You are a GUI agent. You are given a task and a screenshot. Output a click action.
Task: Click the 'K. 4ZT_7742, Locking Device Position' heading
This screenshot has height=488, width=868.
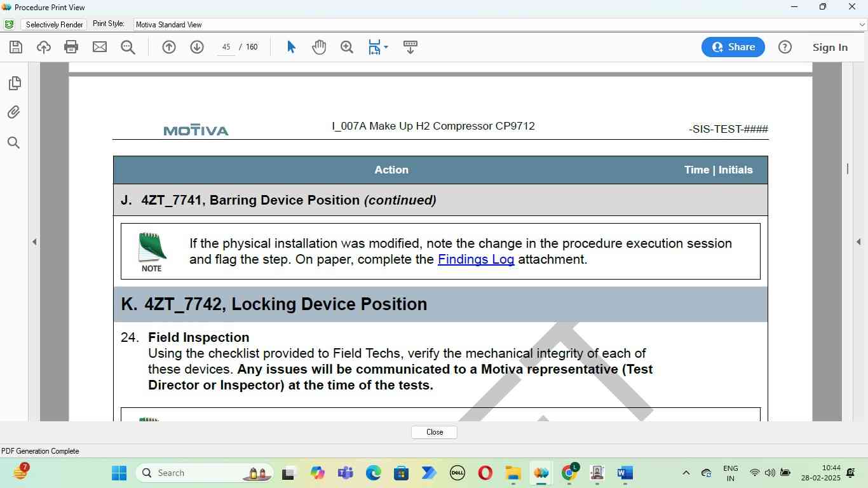tap(274, 304)
